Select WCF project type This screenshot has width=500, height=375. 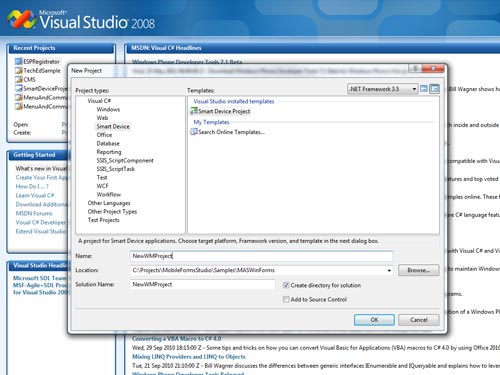(x=102, y=186)
